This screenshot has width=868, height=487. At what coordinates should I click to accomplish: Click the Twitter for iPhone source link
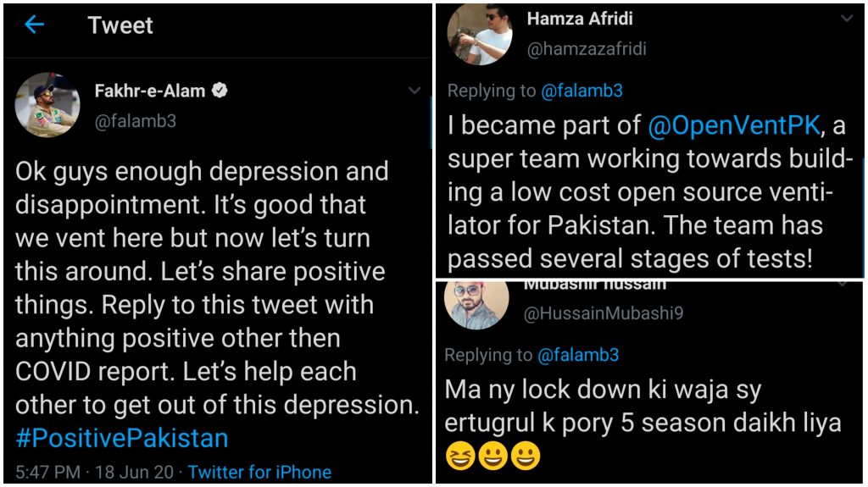[259, 472]
